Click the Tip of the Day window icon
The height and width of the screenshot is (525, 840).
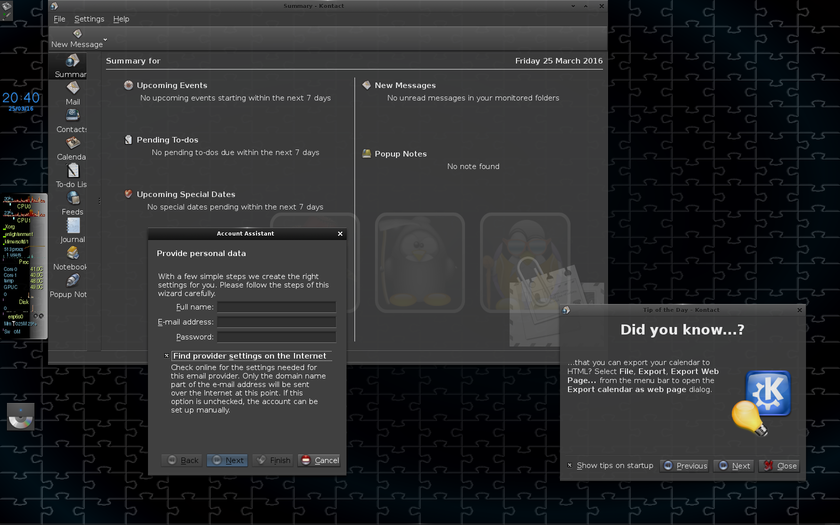pyautogui.click(x=566, y=310)
